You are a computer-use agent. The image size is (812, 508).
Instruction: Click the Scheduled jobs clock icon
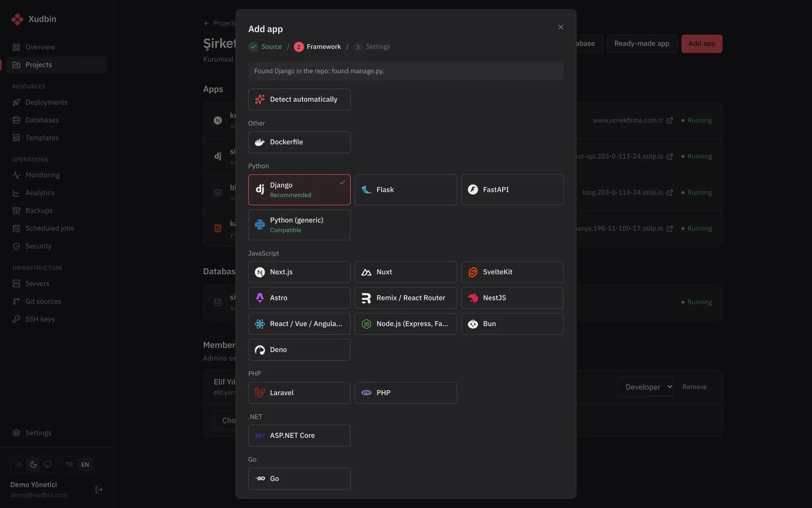pos(16,229)
